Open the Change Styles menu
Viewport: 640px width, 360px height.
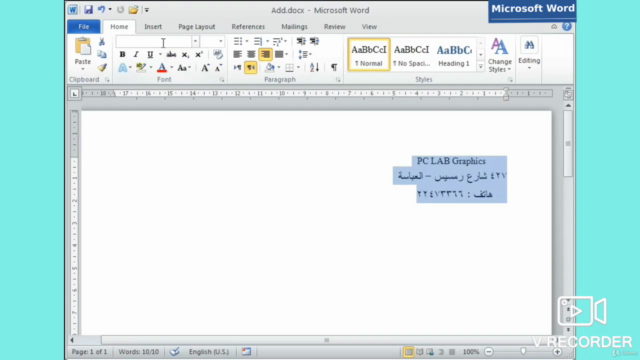tap(500, 56)
